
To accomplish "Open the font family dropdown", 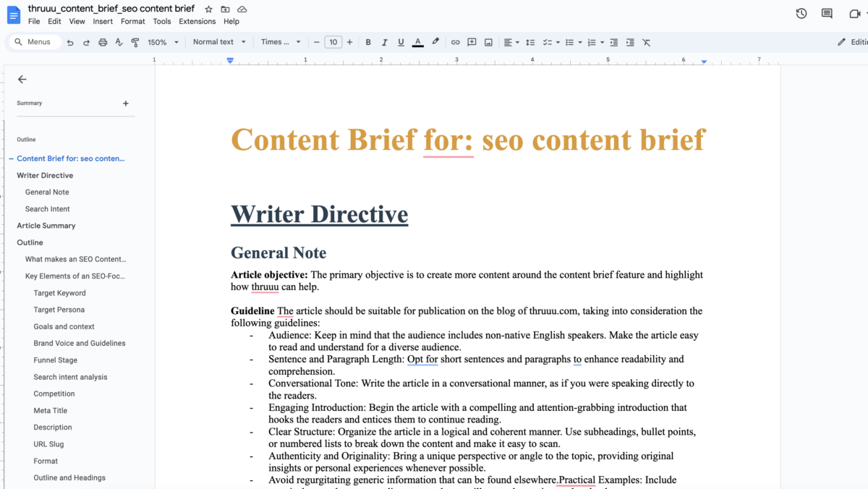I will click(x=278, y=42).
